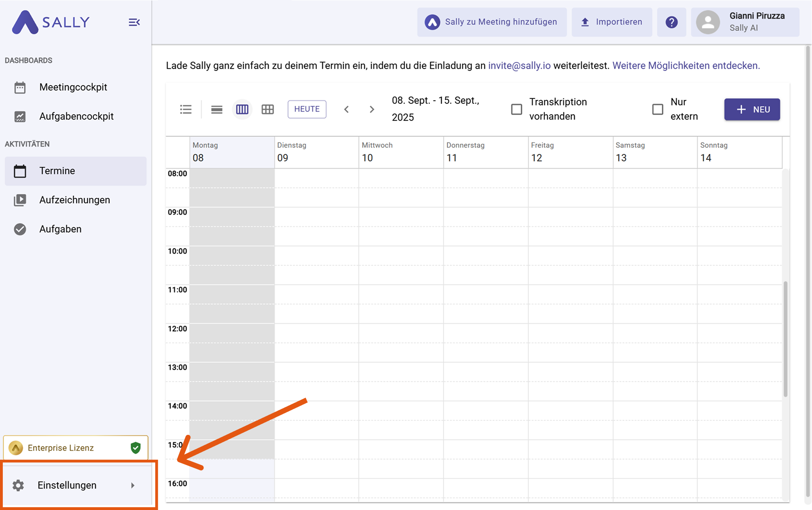Open Meetingcockpit in the sidebar
Viewport: 812px width, 510px height.
(x=73, y=87)
